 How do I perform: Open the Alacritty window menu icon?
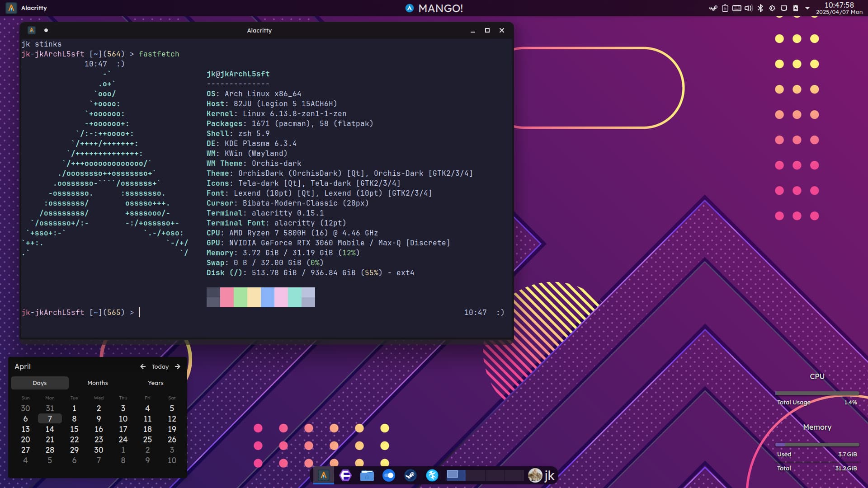[x=32, y=30]
